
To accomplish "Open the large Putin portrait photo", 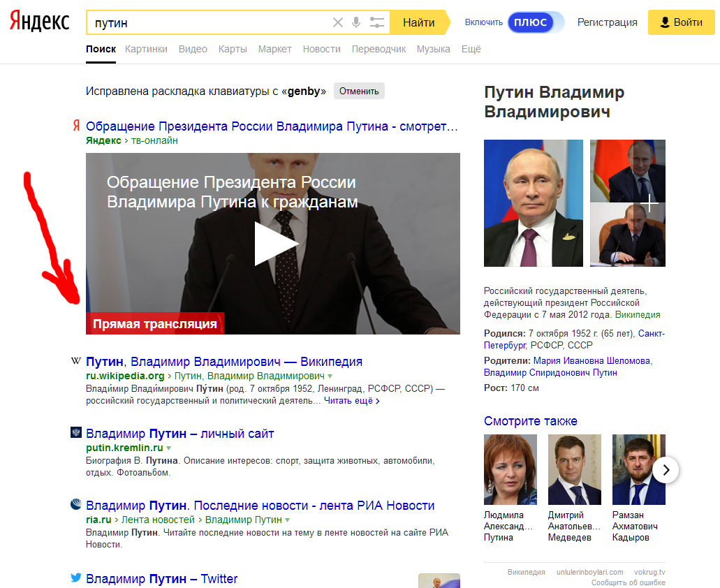I will click(533, 203).
